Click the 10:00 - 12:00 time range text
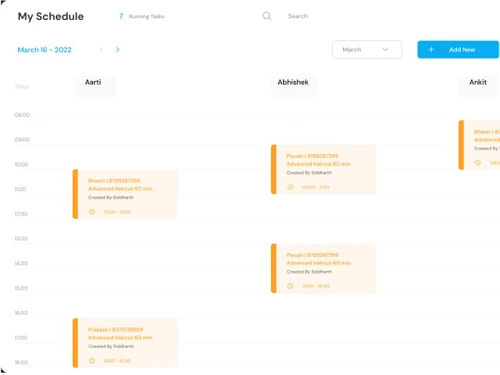The image size is (500, 375). [117, 212]
